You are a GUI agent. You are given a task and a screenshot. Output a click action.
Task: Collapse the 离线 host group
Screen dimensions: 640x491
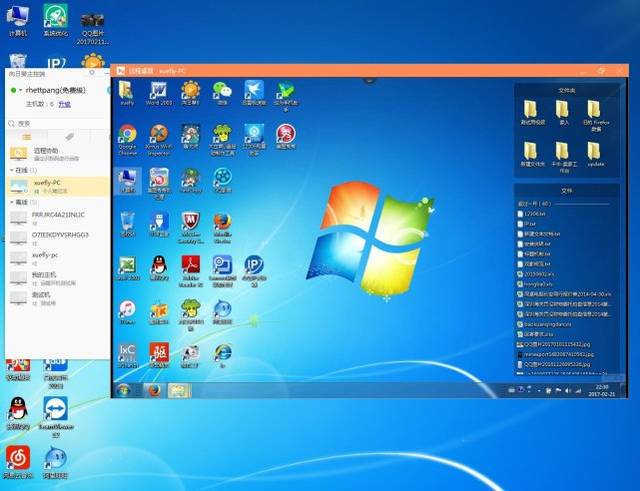click(x=12, y=202)
